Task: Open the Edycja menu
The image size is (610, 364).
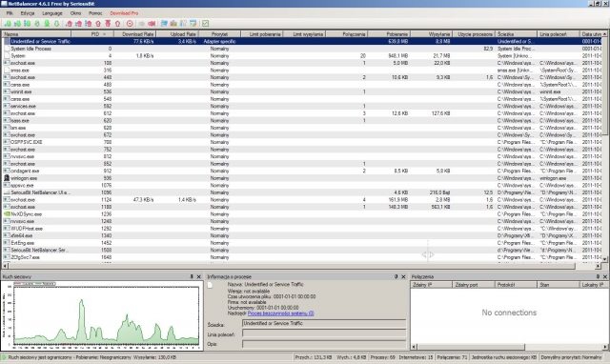Action: tap(28, 13)
